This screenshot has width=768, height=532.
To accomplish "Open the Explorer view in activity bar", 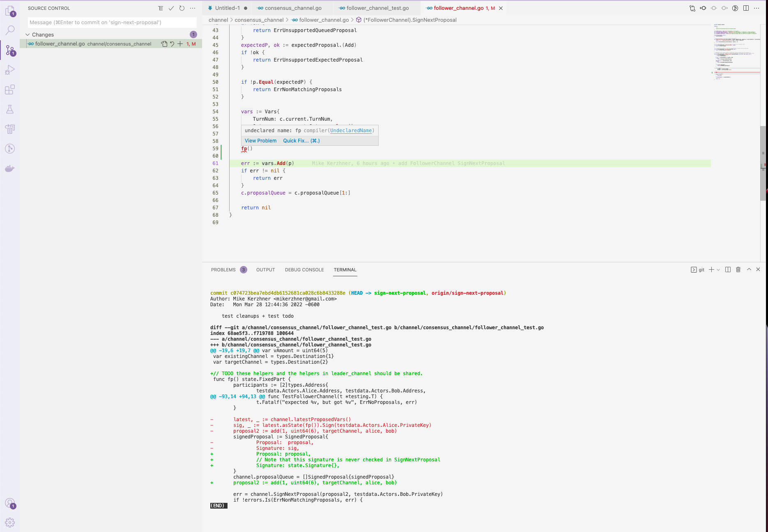I will pyautogui.click(x=10, y=11).
